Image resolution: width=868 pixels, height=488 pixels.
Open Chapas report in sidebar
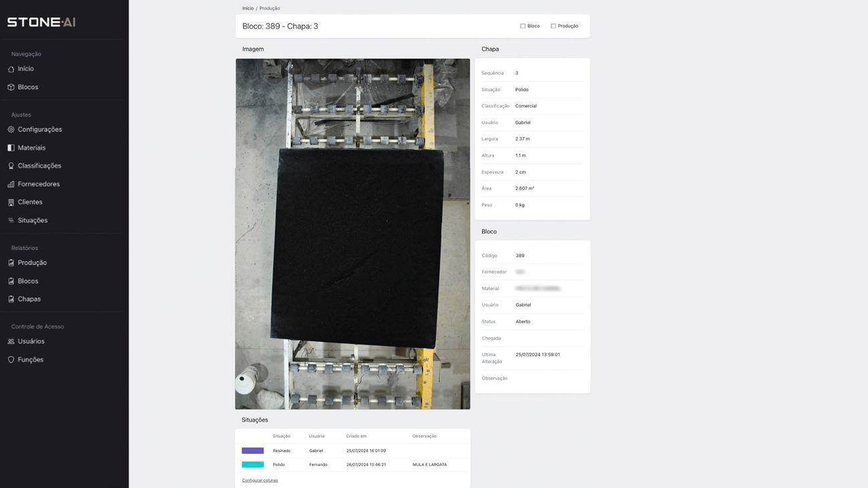[x=29, y=299]
